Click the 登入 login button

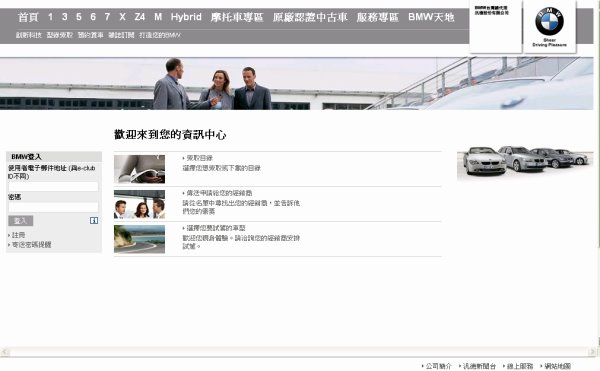click(21, 221)
